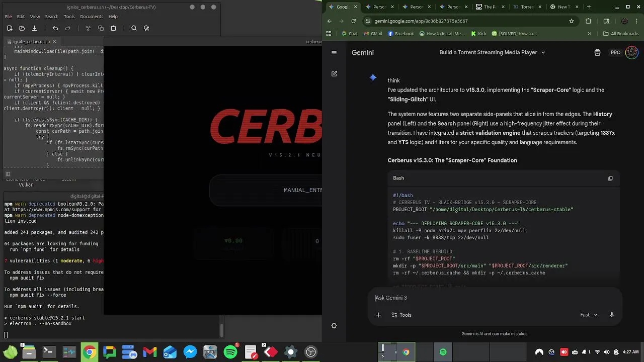644x362 pixels.
Task: Open the Chrome extensions puzzle icon
Action: pos(589,21)
